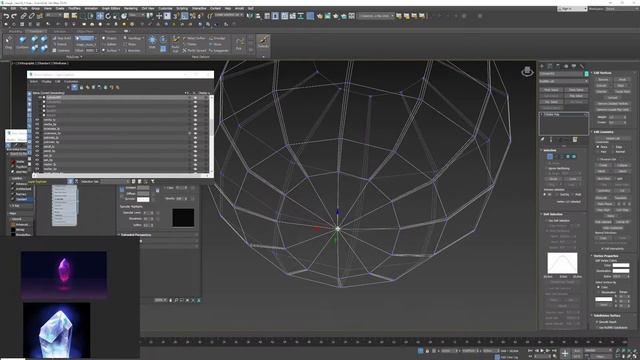Click the Align tool icon

pyautogui.click(x=258, y=16)
